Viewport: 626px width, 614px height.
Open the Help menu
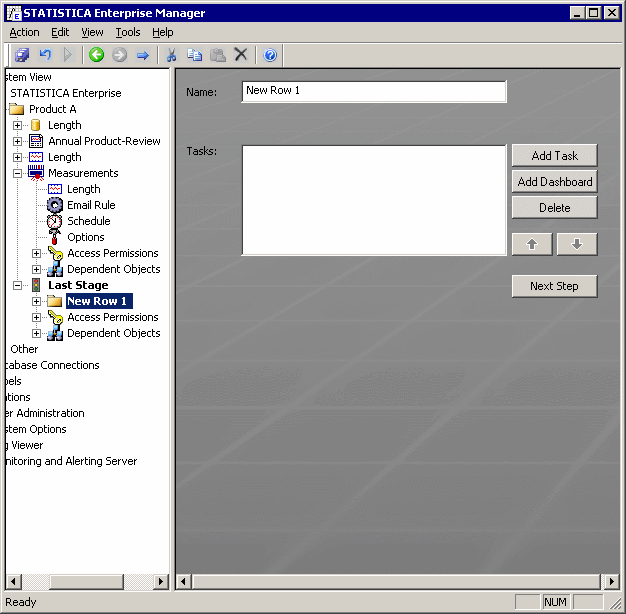pyautogui.click(x=162, y=32)
